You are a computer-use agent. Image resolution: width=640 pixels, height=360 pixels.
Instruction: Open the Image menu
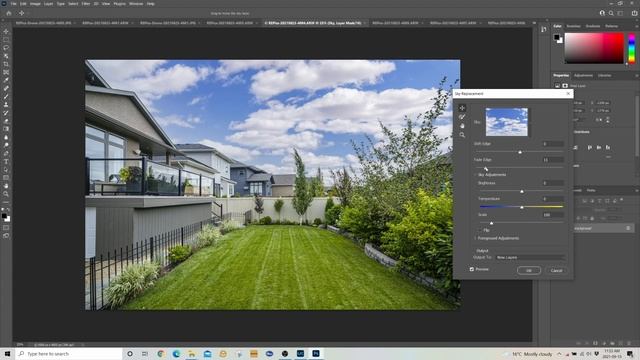pyautogui.click(x=35, y=4)
